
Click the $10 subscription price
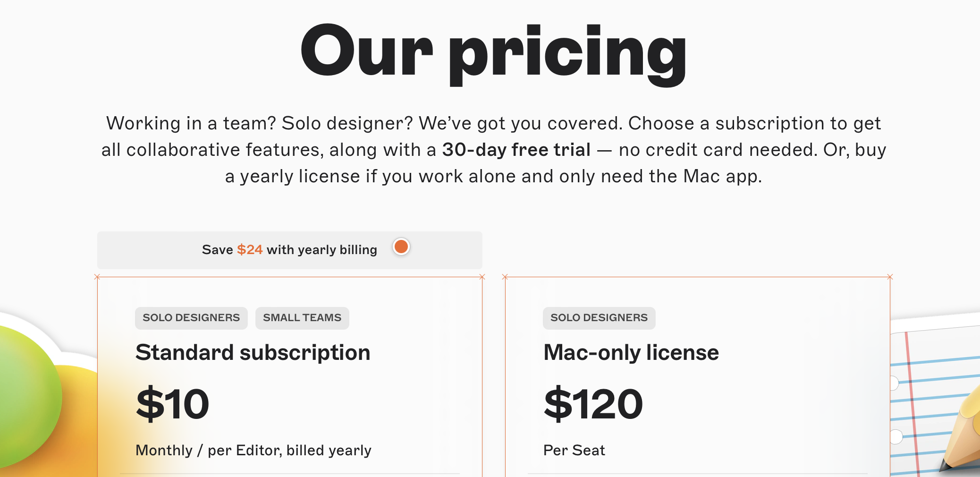172,404
